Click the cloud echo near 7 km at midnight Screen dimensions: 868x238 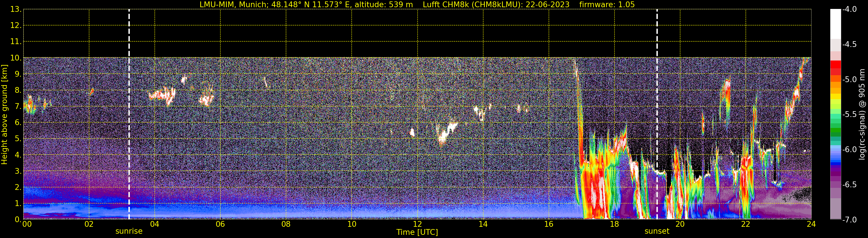pos(30,105)
